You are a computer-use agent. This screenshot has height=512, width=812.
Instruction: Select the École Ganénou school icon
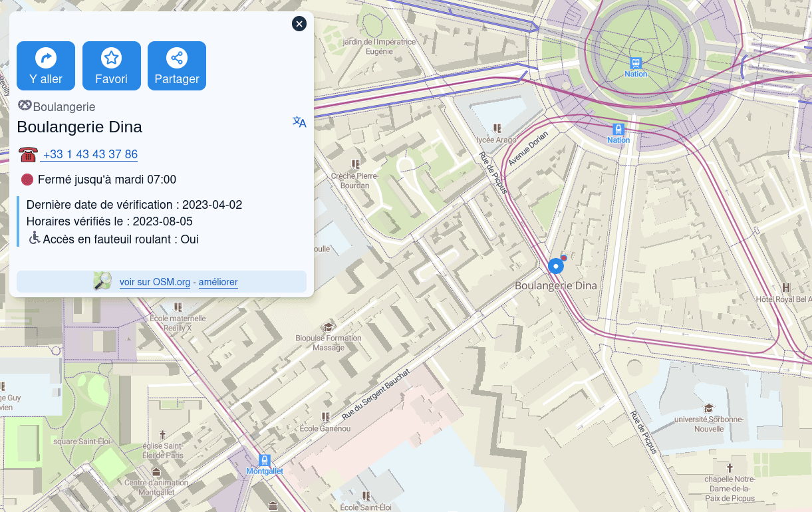click(325, 417)
